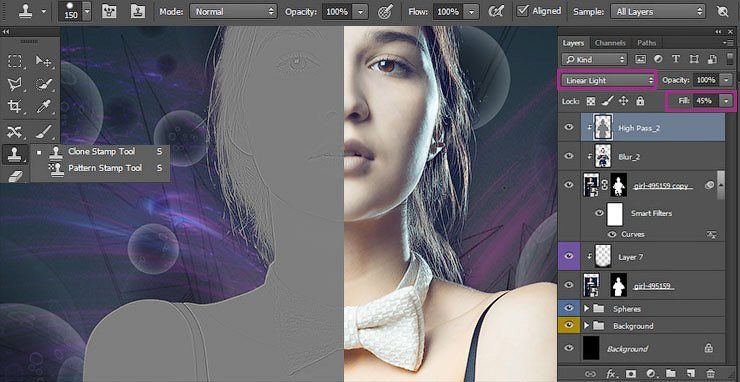Select the Polygonal Lasso tool

pos(15,84)
